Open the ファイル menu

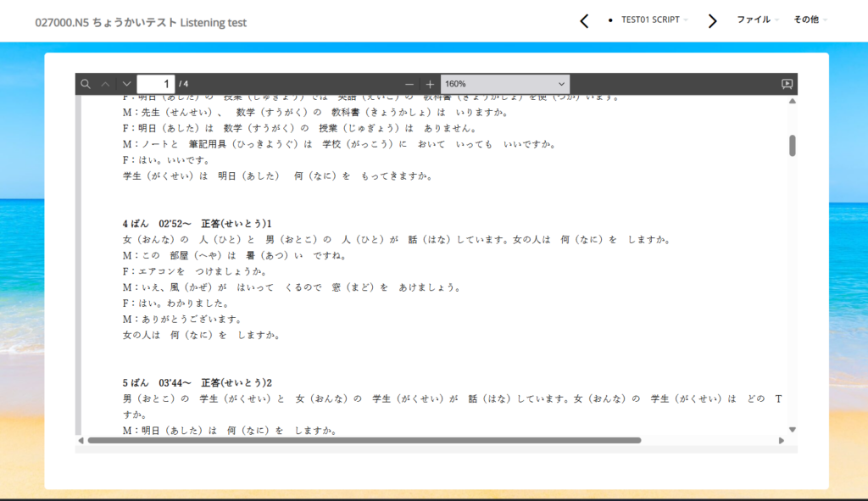(757, 19)
